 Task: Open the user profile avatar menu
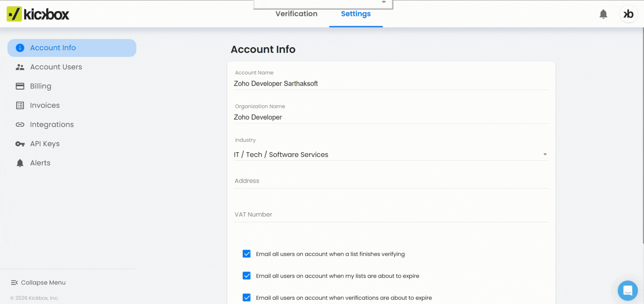pyautogui.click(x=628, y=14)
